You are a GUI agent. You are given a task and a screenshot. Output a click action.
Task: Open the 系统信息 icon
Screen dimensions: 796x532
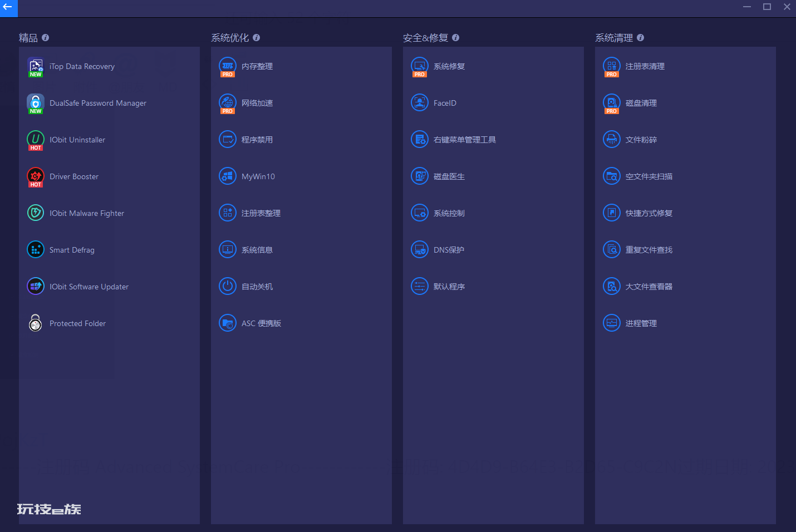(228, 250)
